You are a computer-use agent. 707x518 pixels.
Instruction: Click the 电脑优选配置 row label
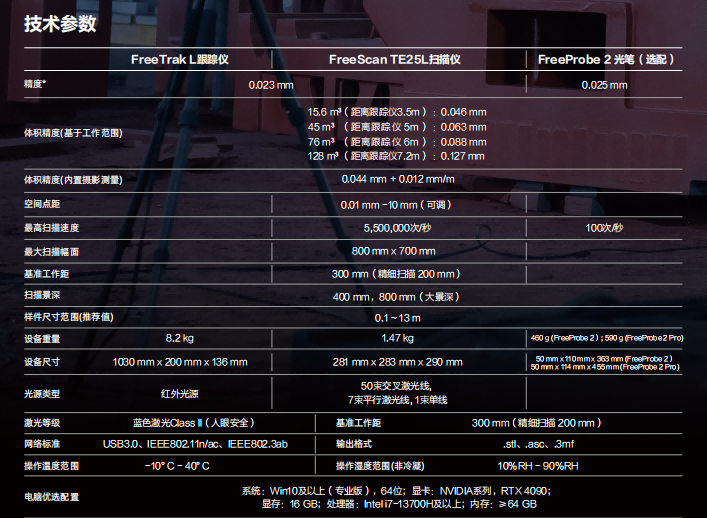coord(51,497)
